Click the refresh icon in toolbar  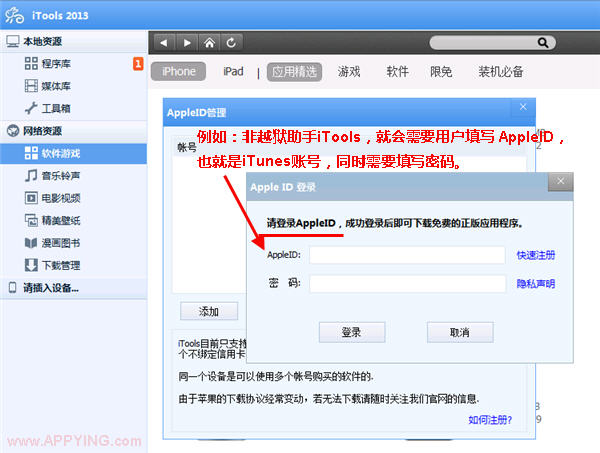click(232, 42)
